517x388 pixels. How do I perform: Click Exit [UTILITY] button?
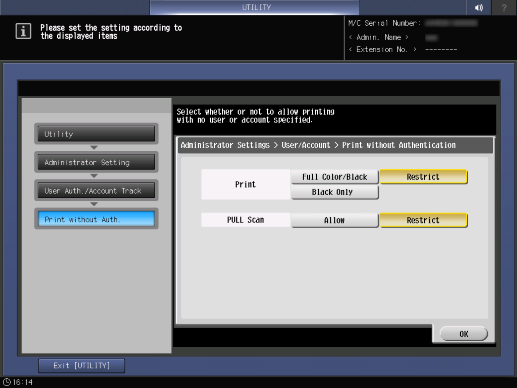pyautogui.click(x=82, y=366)
